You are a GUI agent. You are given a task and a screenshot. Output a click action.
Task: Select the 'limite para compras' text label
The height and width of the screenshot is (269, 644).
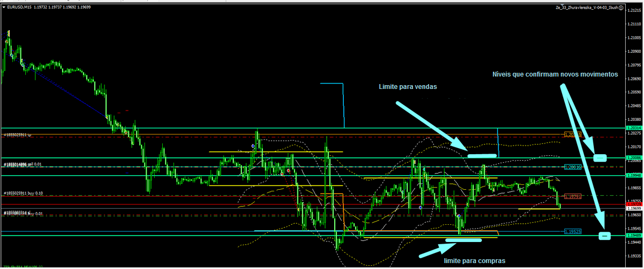474,260
